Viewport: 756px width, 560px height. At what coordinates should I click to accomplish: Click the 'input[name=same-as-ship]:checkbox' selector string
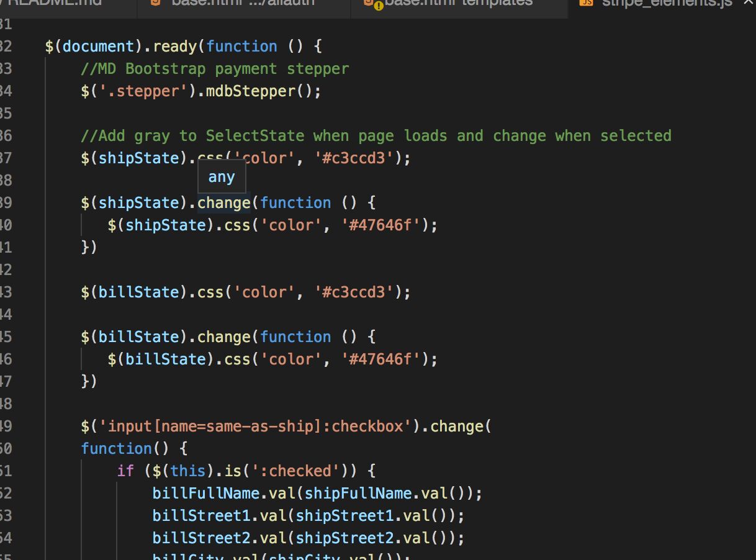pos(256,427)
